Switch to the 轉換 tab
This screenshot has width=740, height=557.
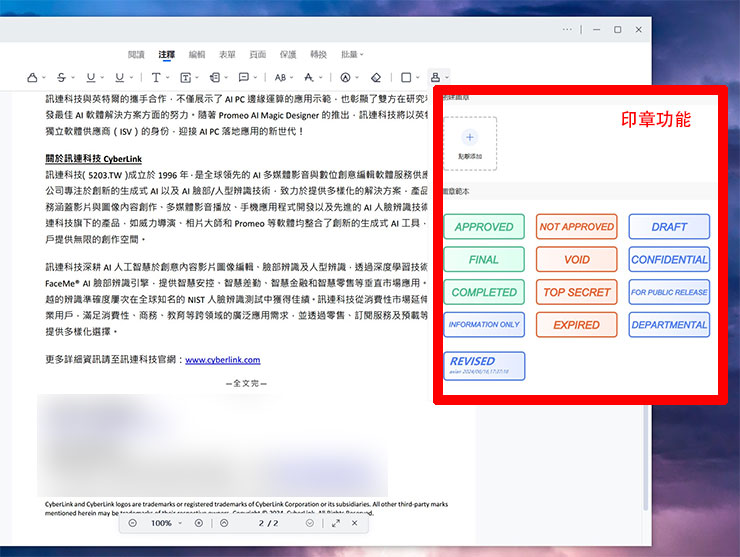[318, 54]
